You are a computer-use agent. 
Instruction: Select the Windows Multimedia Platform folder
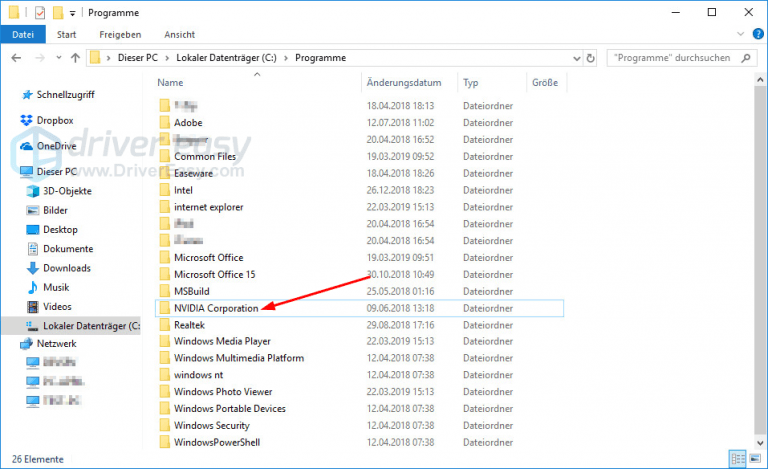[x=239, y=358]
